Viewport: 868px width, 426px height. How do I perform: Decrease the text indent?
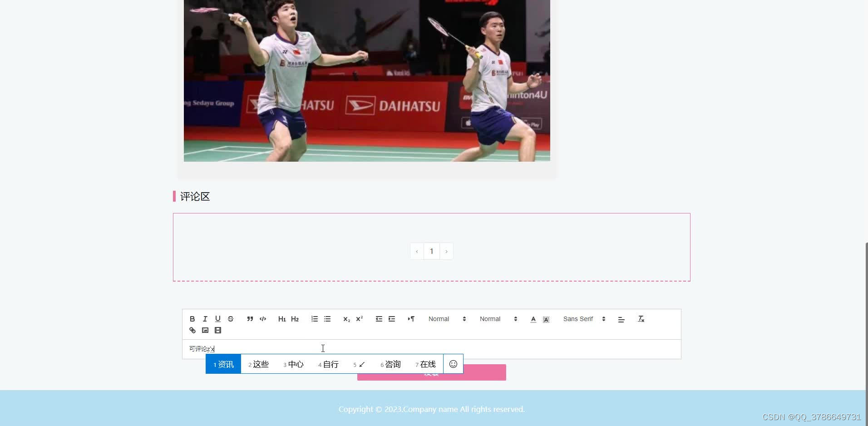pyautogui.click(x=379, y=319)
